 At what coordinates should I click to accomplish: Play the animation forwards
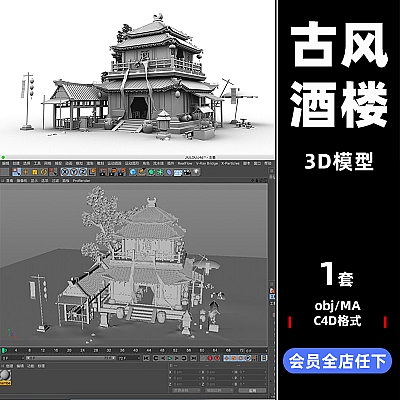click(170, 358)
